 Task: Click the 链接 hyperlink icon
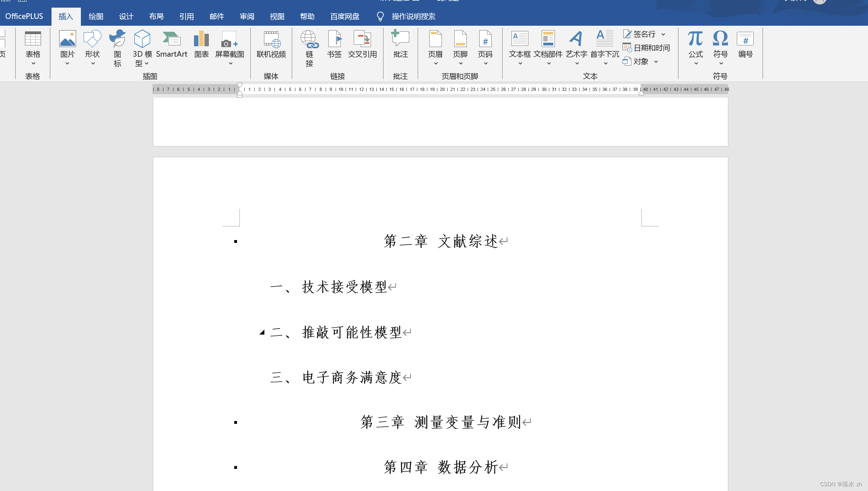[x=309, y=39]
